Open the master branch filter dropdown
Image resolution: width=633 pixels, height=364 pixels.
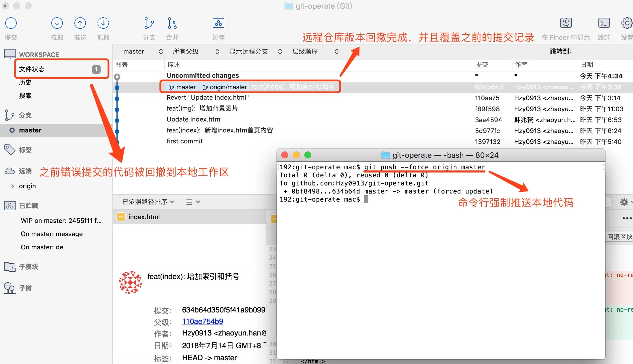click(143, 52)
